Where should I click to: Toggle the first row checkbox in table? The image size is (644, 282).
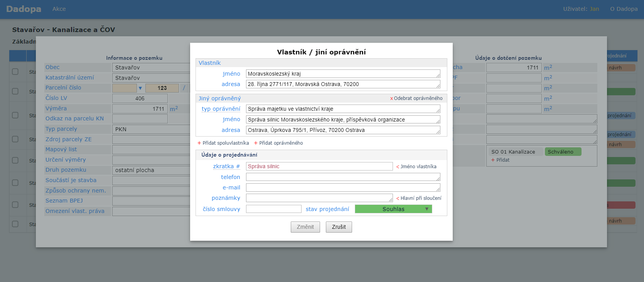(x=15, y=71)
